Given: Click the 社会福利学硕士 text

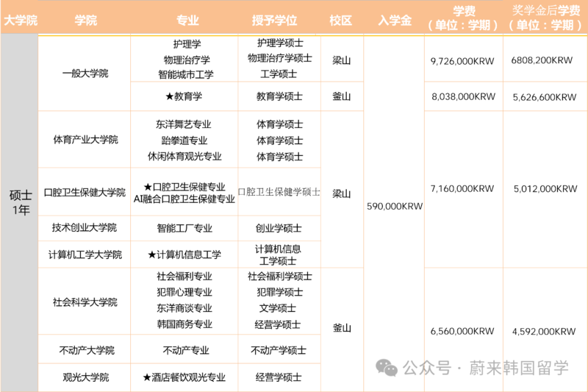Looking at the screenshot, I should tap(280, 277).
